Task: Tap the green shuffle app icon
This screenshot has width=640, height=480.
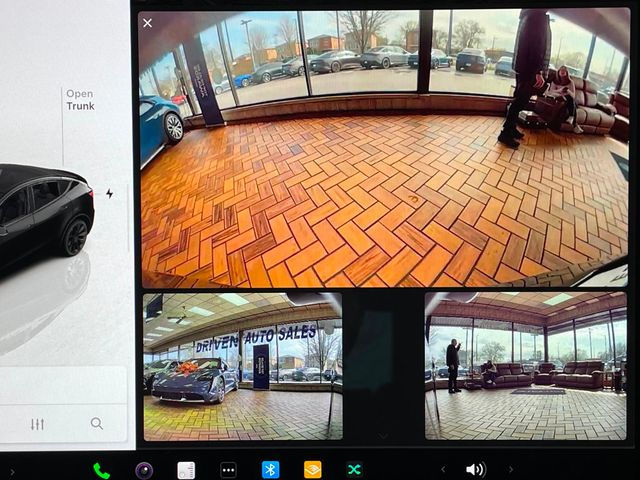Action: pos(354,469)
